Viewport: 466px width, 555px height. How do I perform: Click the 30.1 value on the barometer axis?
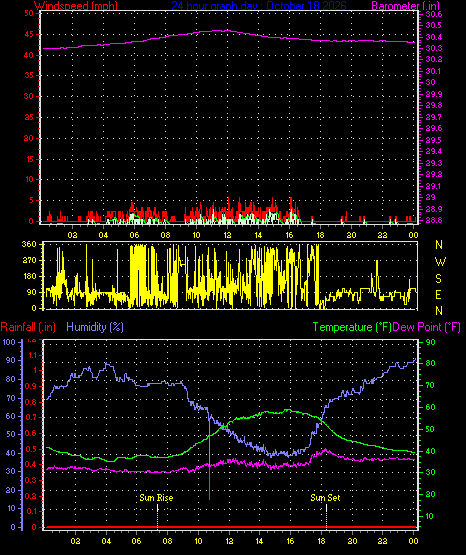click(x=433, y=71)
